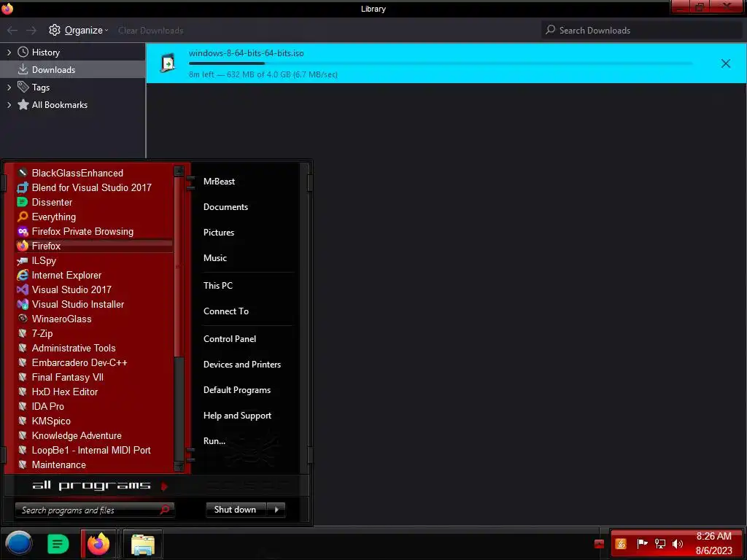Click the Action Center flag tray icon
Image resolution: width=747 pixels, height=560 pixels.
point(642,544)
